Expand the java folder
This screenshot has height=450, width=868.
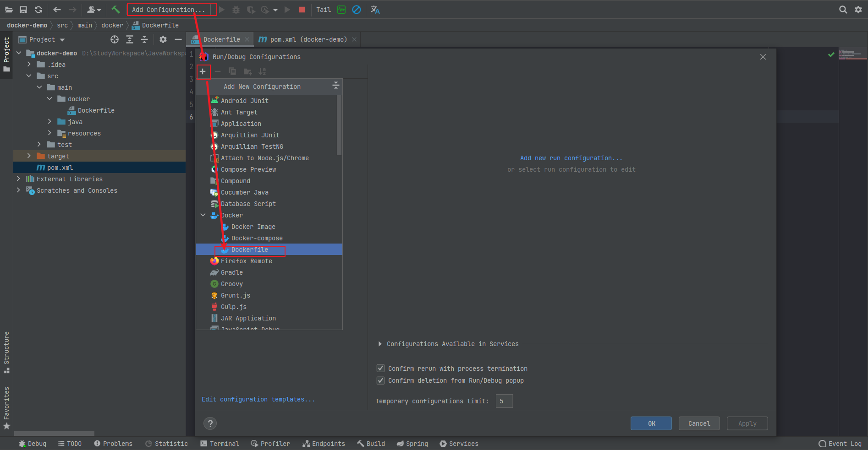click(49, 122)
